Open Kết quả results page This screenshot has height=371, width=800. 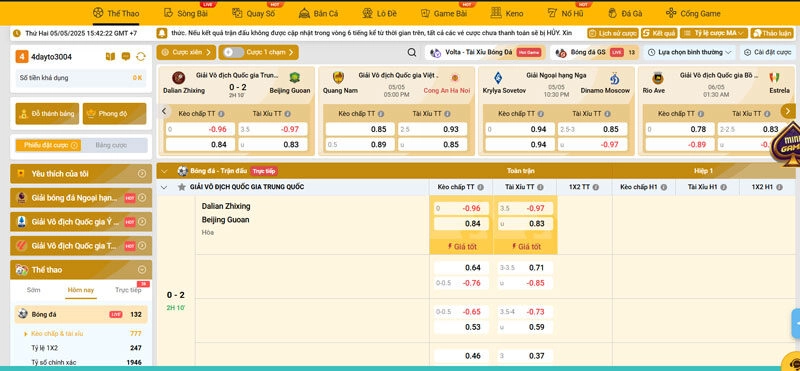click(x=659, y=33)
